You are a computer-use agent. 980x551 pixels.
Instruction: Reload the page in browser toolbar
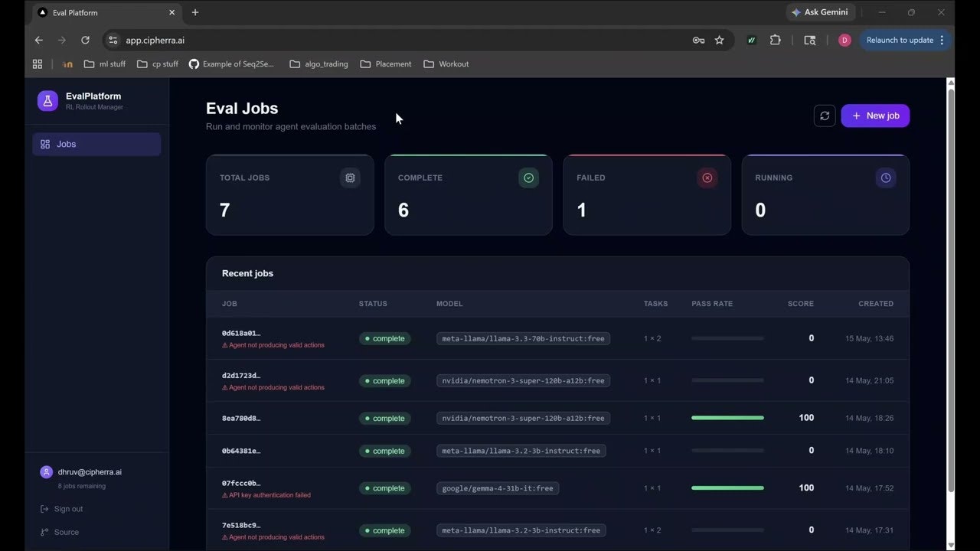point(85,40)
